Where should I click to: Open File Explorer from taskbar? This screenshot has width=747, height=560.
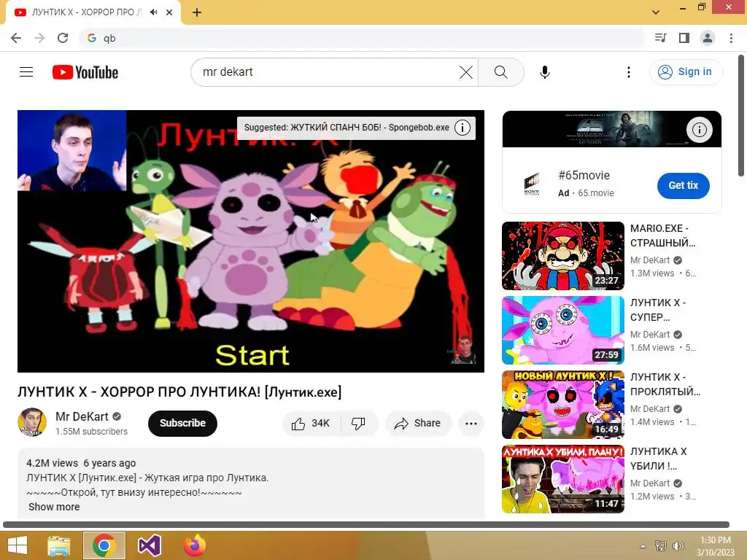58,545
